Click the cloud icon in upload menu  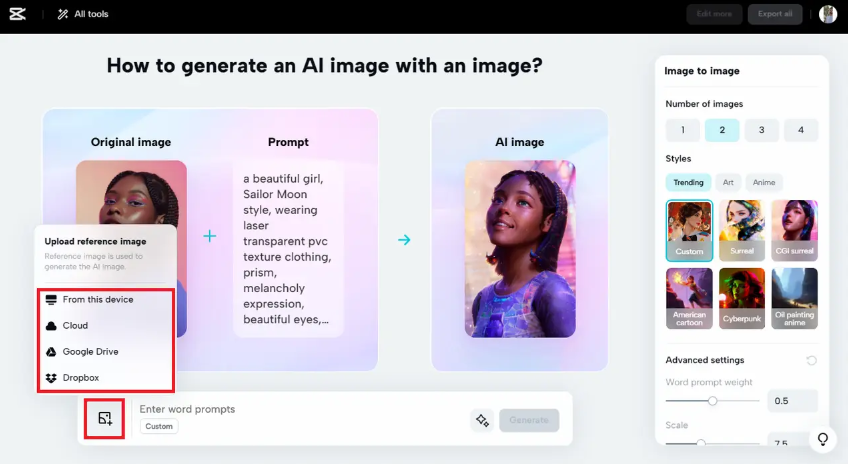[51, 326]
